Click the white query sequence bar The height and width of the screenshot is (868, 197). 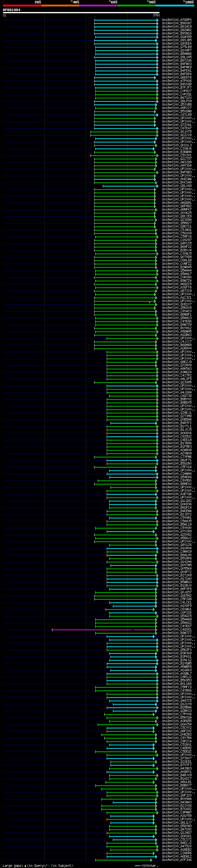pos(81,13)
